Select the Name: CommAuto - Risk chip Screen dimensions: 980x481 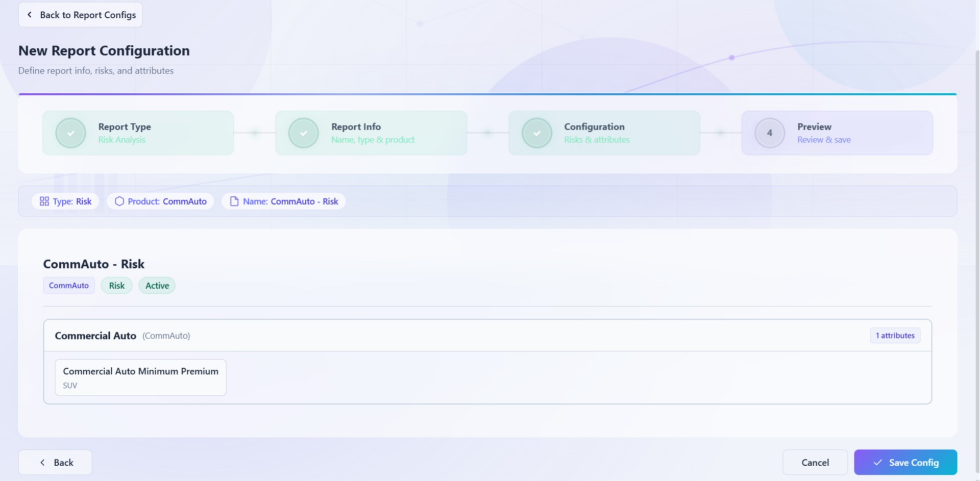284,201
